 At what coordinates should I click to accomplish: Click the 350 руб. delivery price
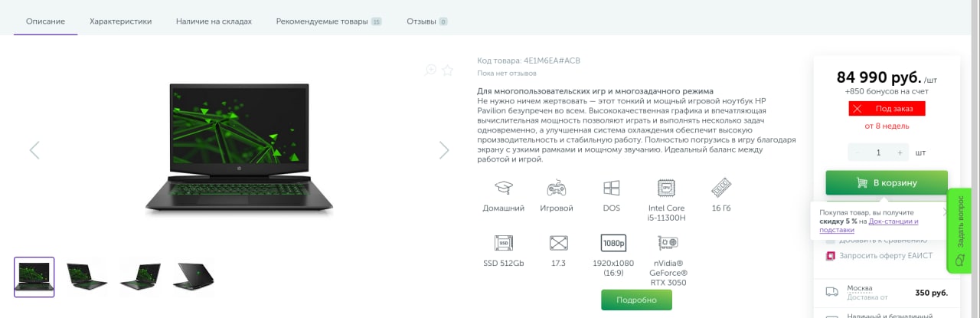[x=932, y=293]
